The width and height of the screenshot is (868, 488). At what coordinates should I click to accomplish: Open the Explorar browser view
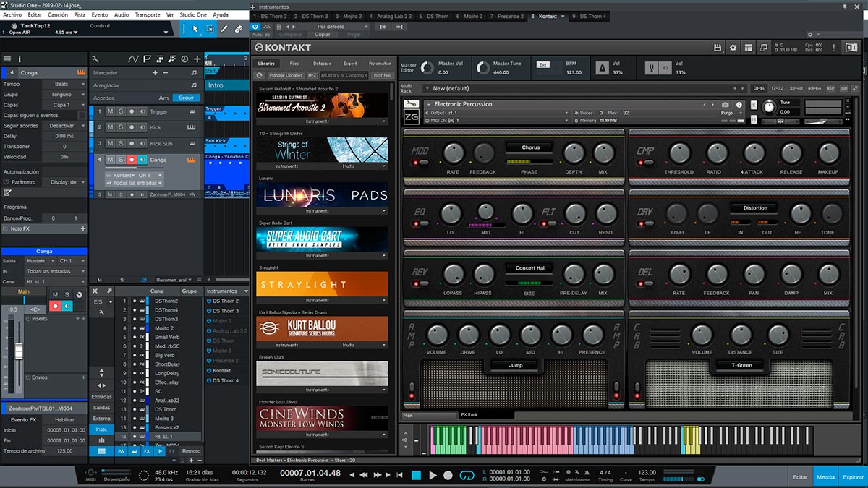(853, 477)
